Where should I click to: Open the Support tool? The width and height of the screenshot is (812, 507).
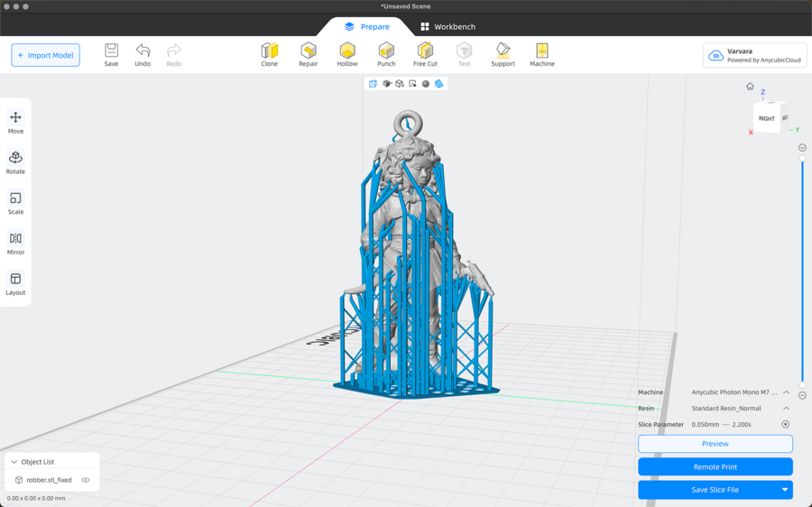click(503, 54)
